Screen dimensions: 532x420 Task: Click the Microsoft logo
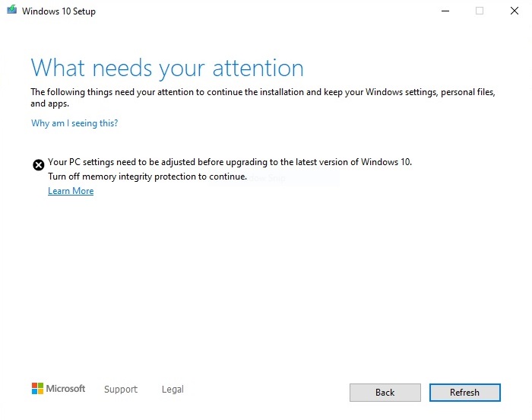[59, 388]
